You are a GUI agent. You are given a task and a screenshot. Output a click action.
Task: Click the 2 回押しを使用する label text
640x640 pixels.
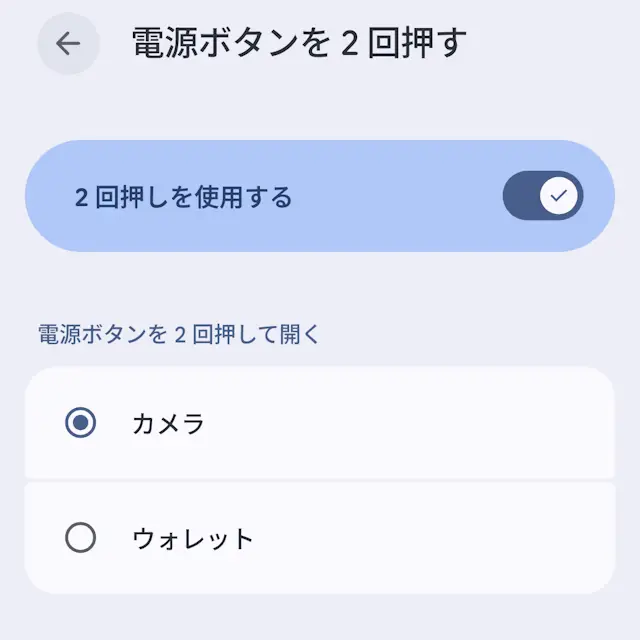point(183,197)
